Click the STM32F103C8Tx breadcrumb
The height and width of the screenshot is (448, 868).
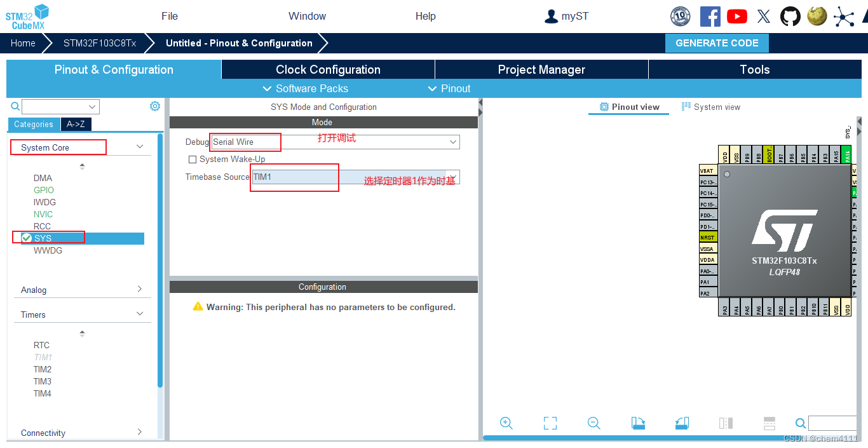[100, 43]
